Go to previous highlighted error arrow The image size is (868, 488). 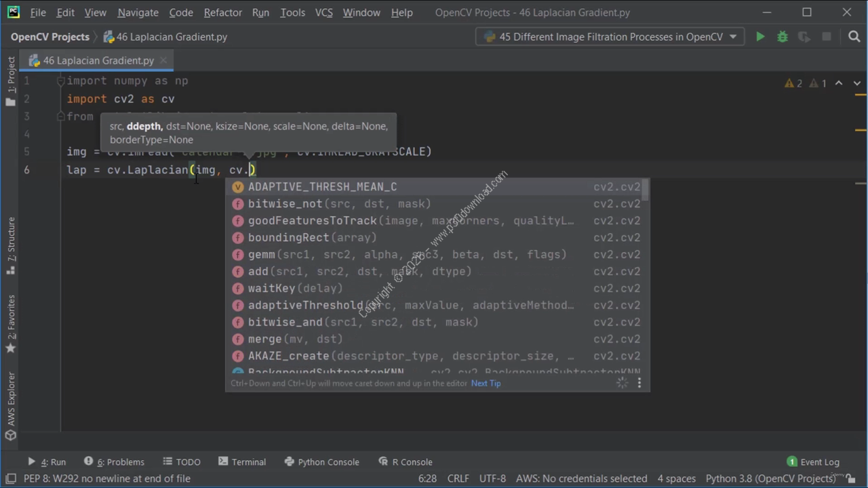point(839,83)
